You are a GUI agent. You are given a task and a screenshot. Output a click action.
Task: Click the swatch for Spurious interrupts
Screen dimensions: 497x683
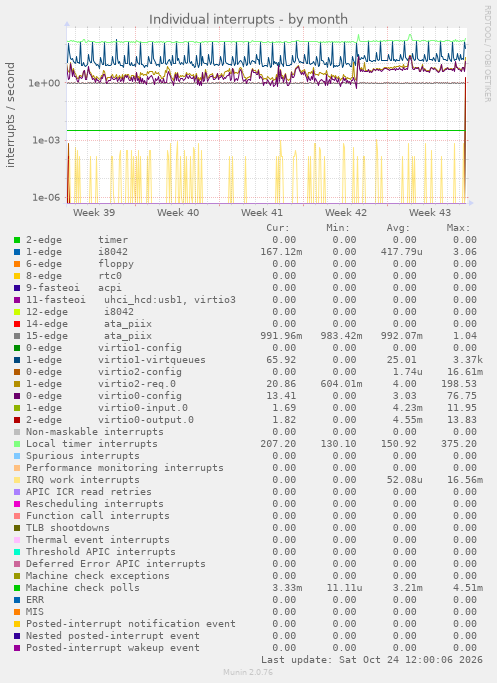17,456
